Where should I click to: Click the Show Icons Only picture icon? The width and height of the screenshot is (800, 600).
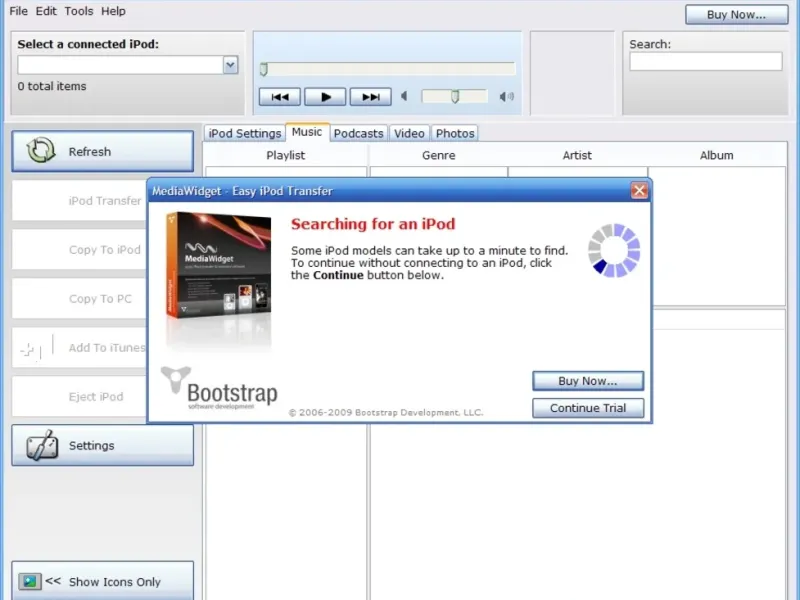(30, 581)
